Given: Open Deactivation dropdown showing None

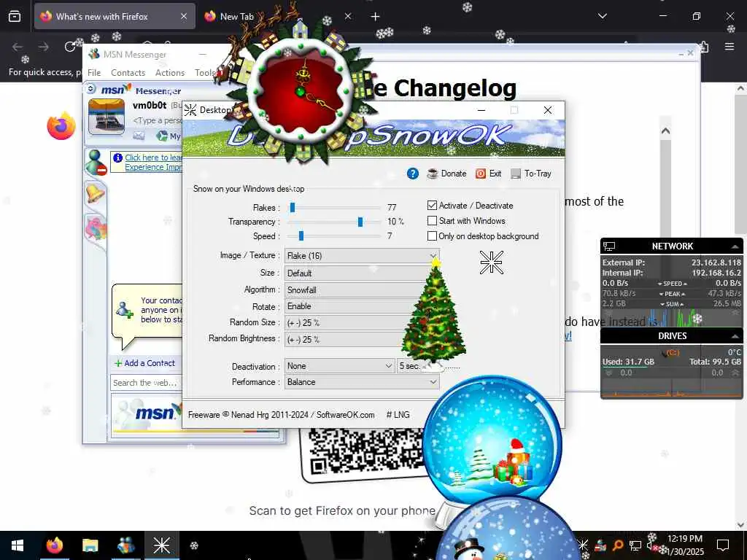Looking at the screenshot, I should pos(339,366).
